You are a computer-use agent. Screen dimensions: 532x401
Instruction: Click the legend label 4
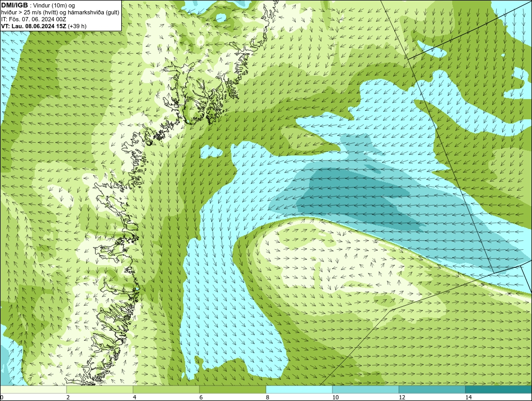(x=135, y=398)
